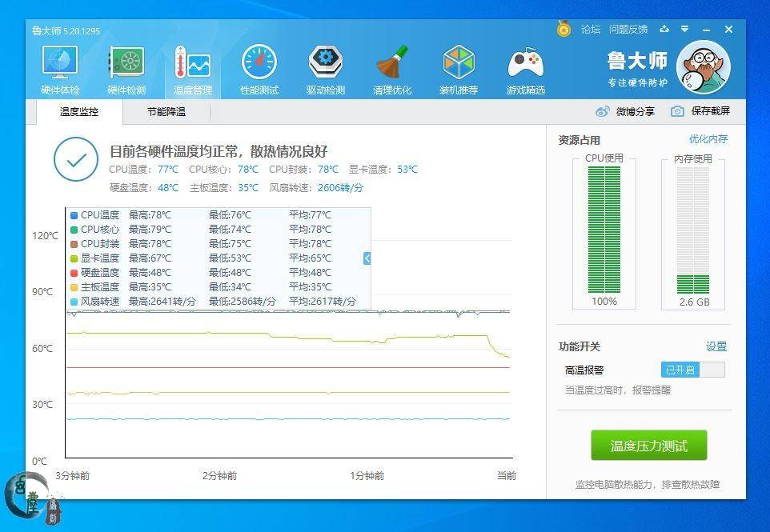The height and width of the screenshot is (532, 770).
Task: Toggle 显卡温度 legend olive square
Action: click(74, 258)
